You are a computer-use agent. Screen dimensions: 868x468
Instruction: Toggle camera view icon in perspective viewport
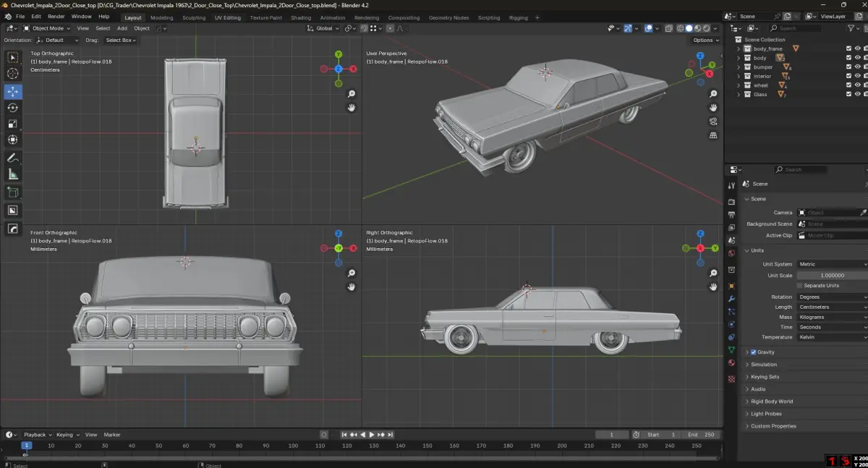click(x=713, y=122)
